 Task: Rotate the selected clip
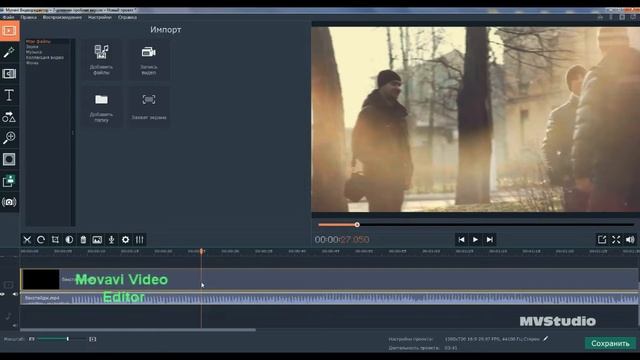click(x=41, y=240)
